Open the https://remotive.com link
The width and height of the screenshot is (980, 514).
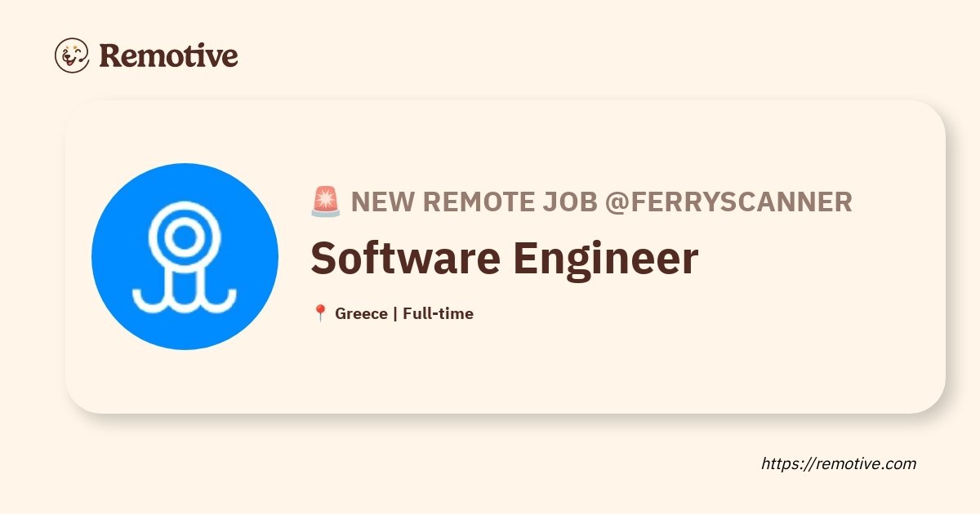pos(839,463)
